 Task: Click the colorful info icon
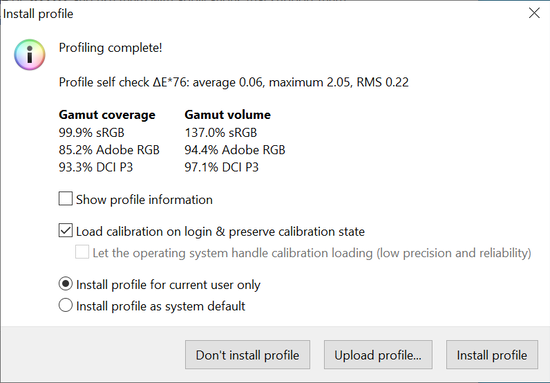[30, 55]
